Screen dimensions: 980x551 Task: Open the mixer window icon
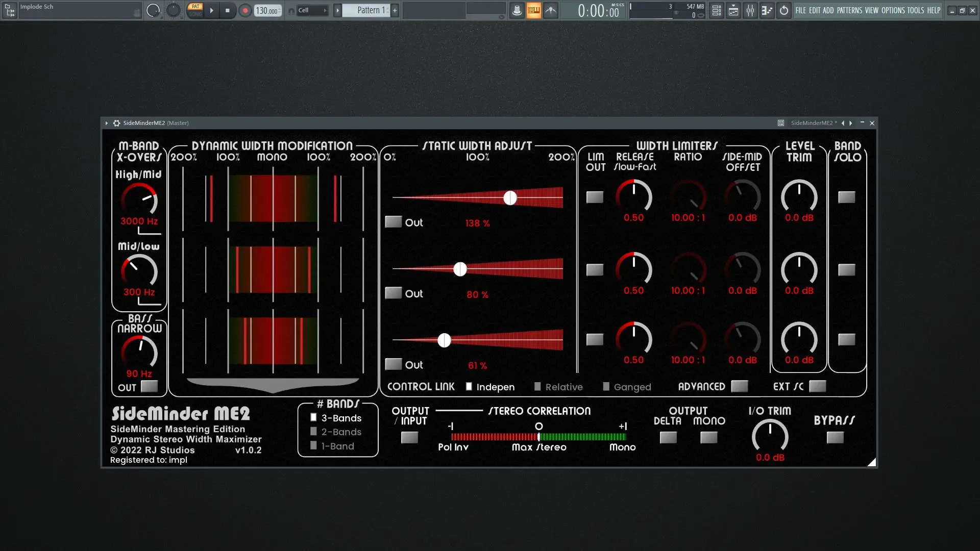[x=750, y=10]
